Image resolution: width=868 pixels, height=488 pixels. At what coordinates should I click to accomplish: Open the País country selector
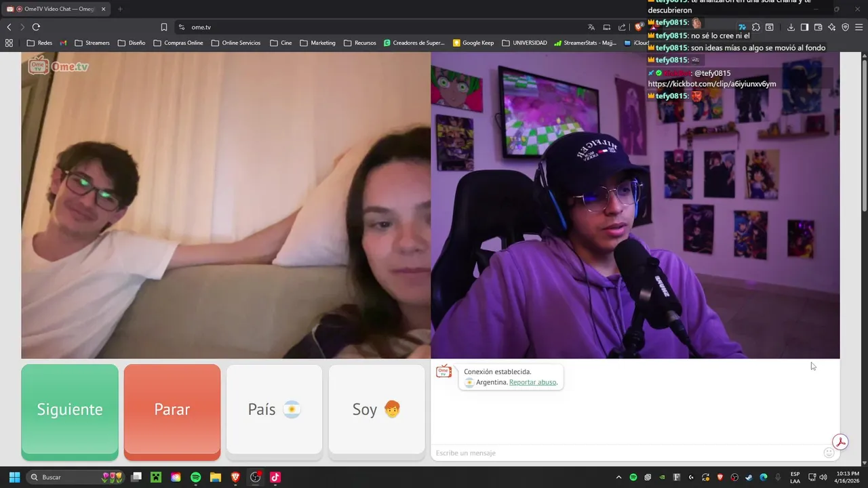tap(274, 409)
